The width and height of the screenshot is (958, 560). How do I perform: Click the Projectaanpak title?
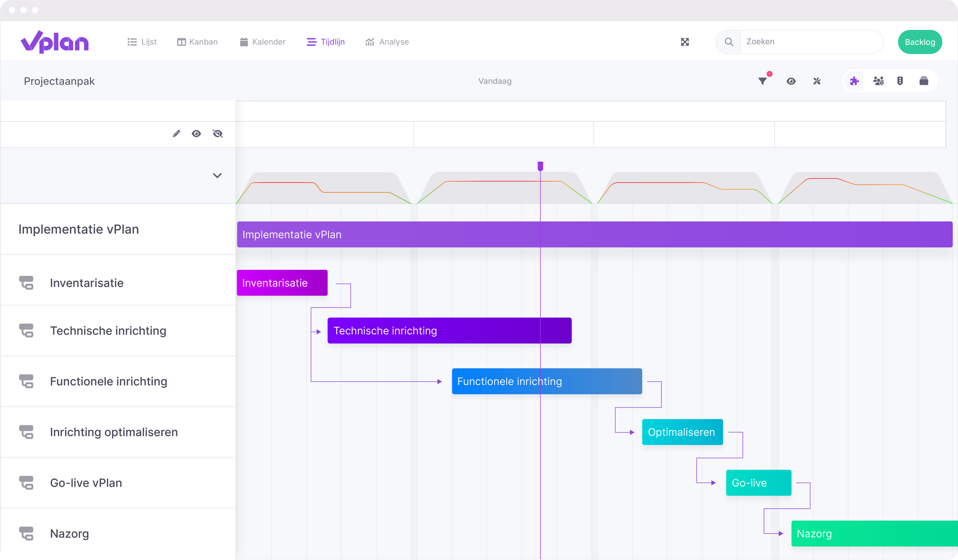pos(59,81)
